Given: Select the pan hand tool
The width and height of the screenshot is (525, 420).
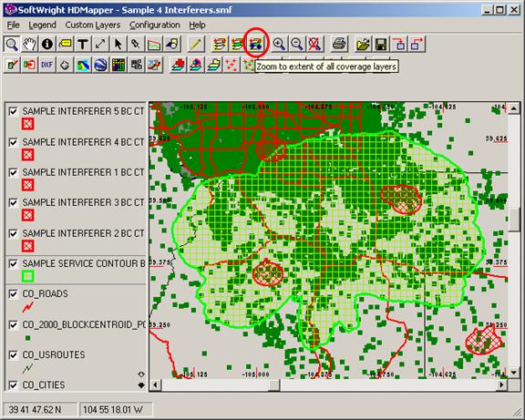Looking at the screenshot, I should click(x=29, y=44).
